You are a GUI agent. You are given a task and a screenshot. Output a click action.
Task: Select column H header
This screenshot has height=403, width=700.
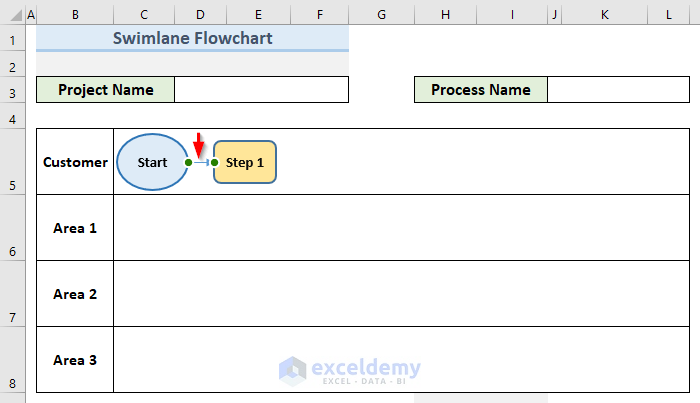click(445, 15)
